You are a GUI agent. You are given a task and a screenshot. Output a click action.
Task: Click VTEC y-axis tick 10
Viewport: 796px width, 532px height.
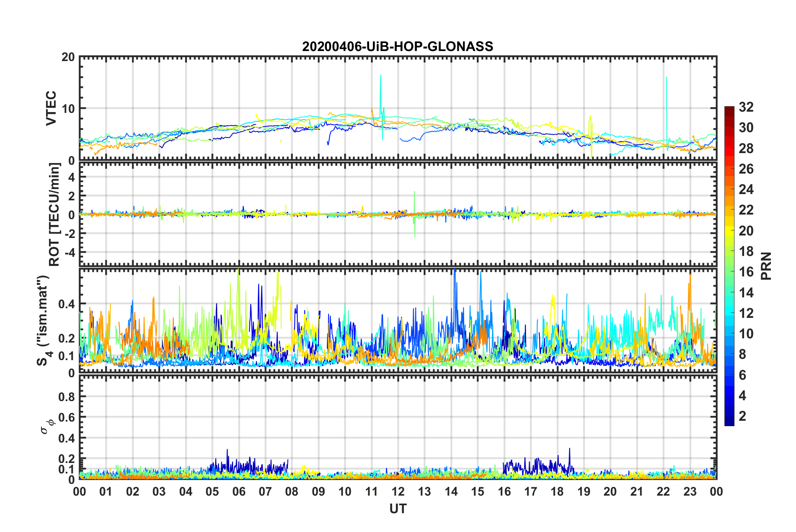click(68, 109)
